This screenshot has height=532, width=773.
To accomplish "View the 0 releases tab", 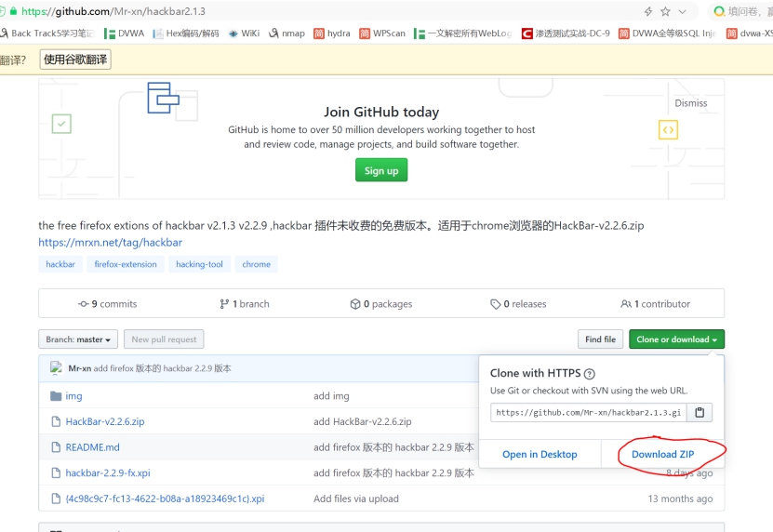I will pyautogui.click(x=518, y=304).
